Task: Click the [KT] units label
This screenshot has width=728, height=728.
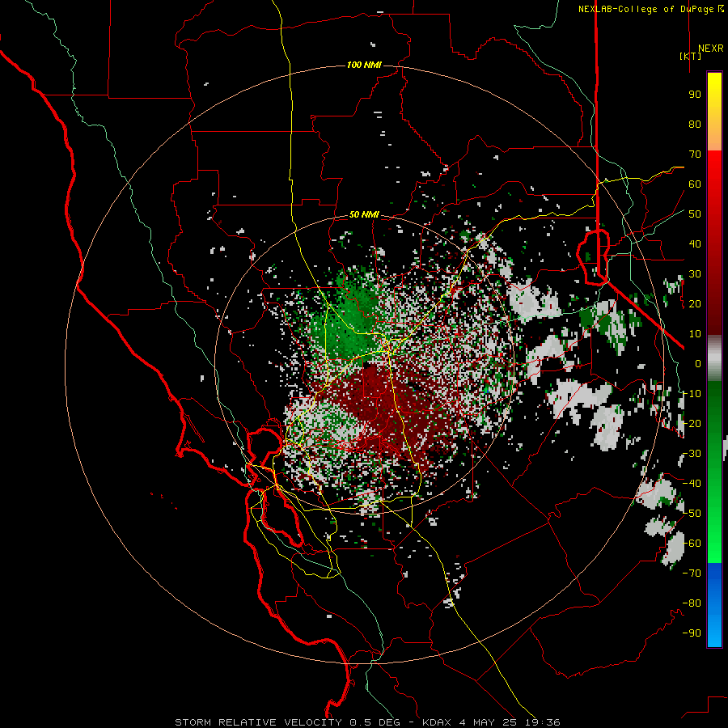Action: click(x=690, y=56)
